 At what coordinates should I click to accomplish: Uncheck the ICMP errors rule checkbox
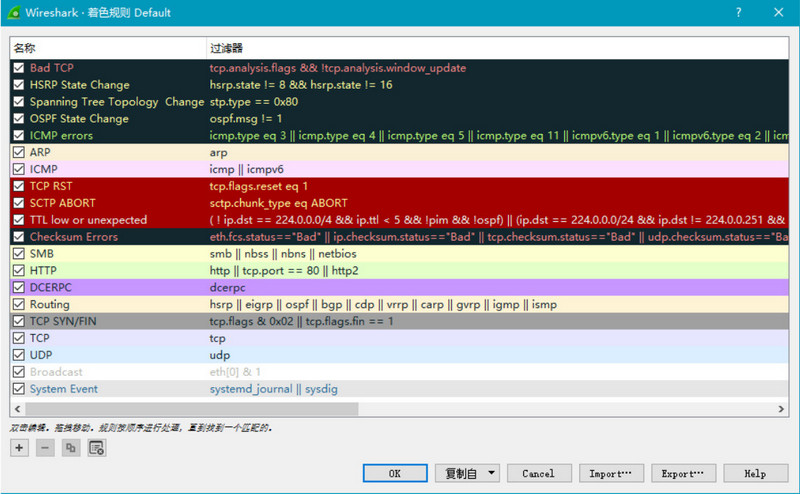[x=19, y=135]
